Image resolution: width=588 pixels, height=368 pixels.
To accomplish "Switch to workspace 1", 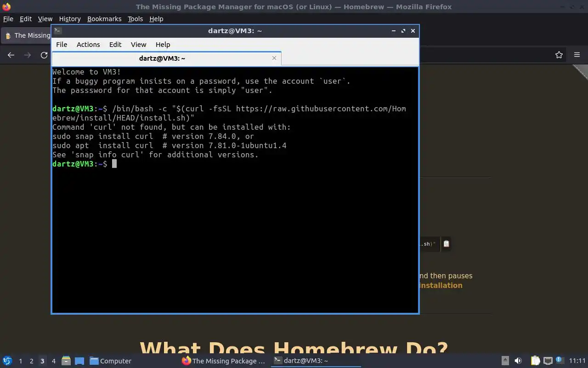I will coord(20,361).
